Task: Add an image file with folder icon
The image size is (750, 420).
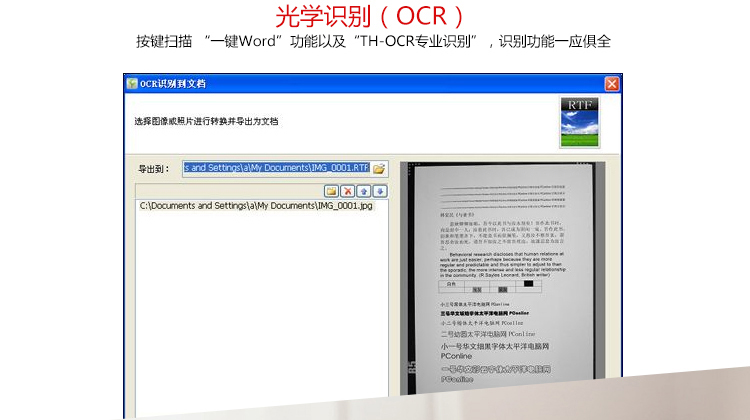Action: pos(331,191)
